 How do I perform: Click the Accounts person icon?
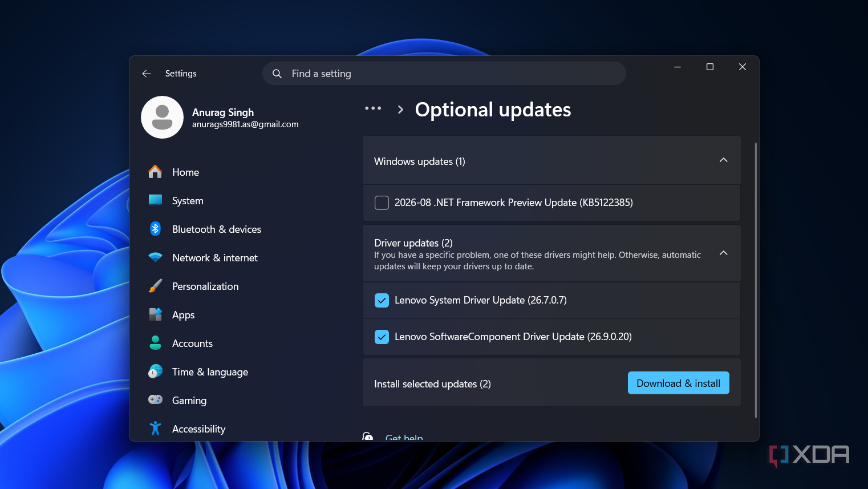pos(155,343)
